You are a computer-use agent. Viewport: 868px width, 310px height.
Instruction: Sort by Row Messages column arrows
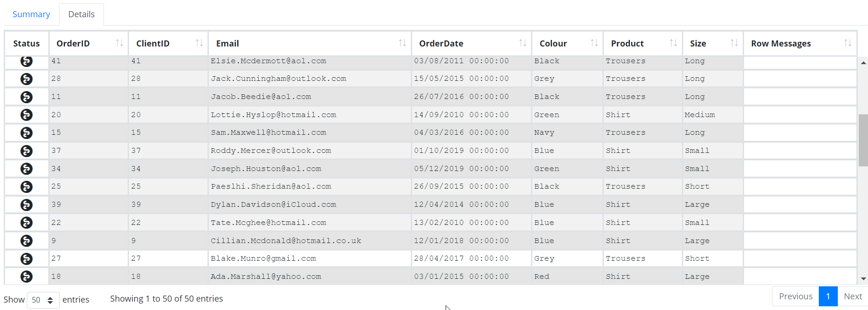point(848,43)
